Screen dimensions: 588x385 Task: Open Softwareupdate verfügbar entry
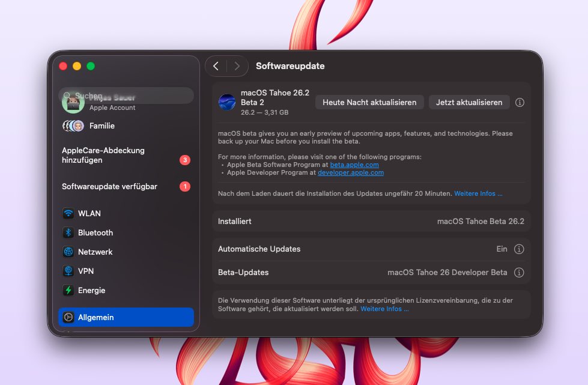[x=126, y=186]
